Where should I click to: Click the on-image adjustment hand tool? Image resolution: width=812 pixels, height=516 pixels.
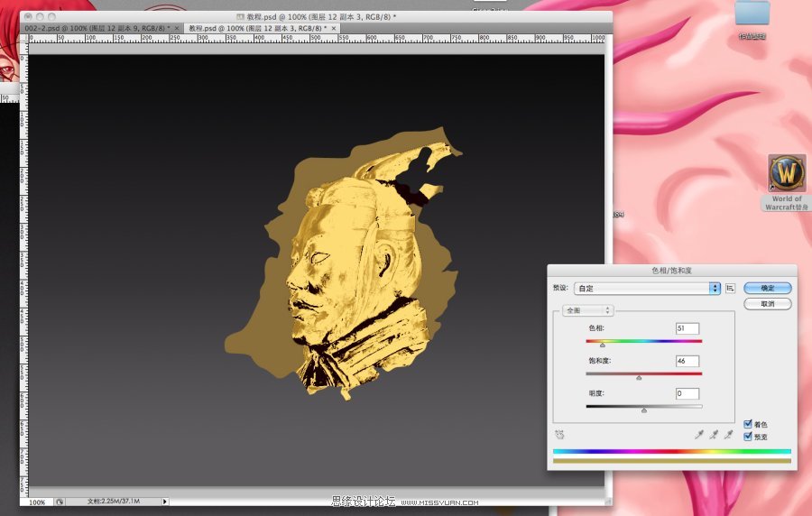558,434
